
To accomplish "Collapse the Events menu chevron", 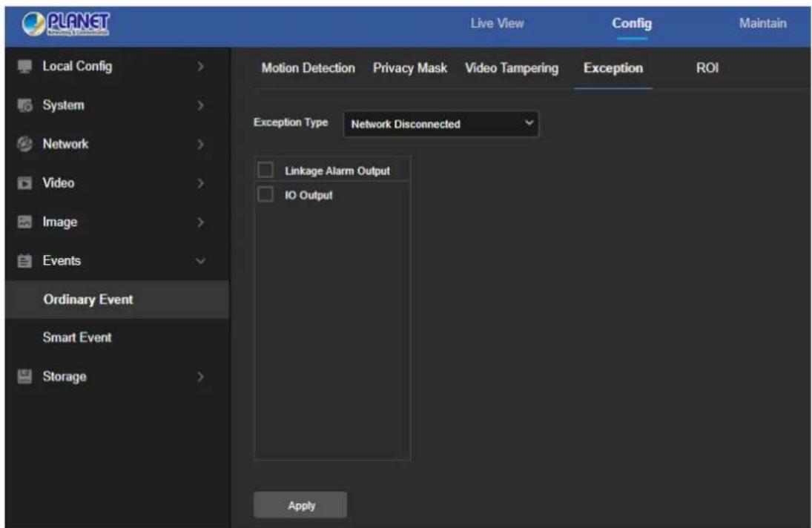I will coord(200,261).
